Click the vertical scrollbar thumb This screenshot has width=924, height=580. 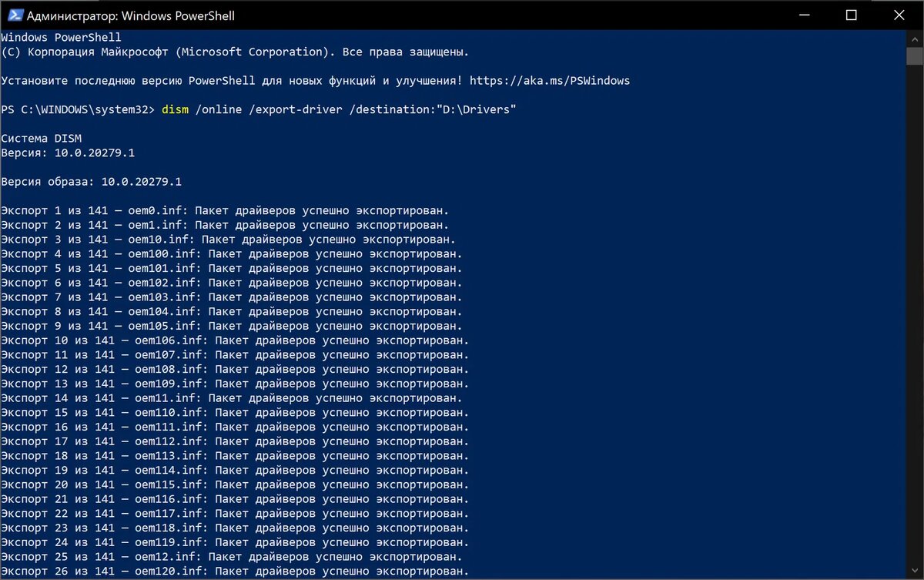coord(915,56)
